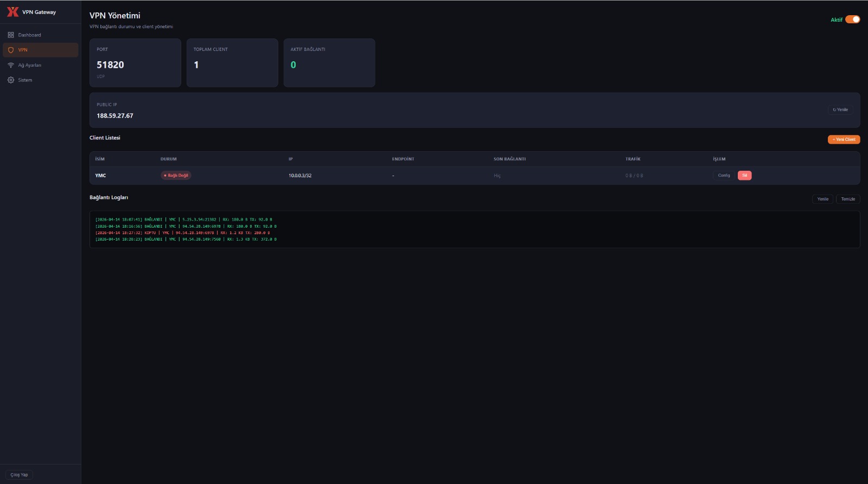Click the red 18:27:32 KOPTU log line
The height and width of the screenshot is (484, 868).
point(183,233)
